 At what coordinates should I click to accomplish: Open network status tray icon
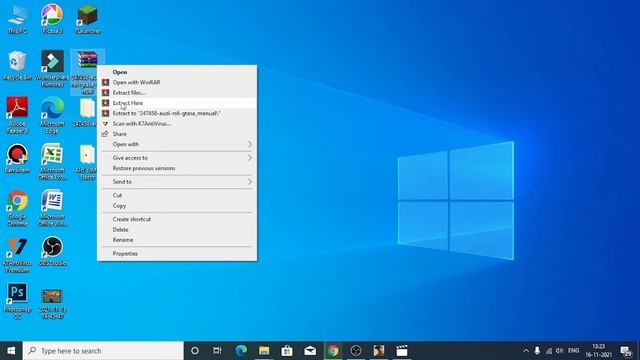pos(549,351)
